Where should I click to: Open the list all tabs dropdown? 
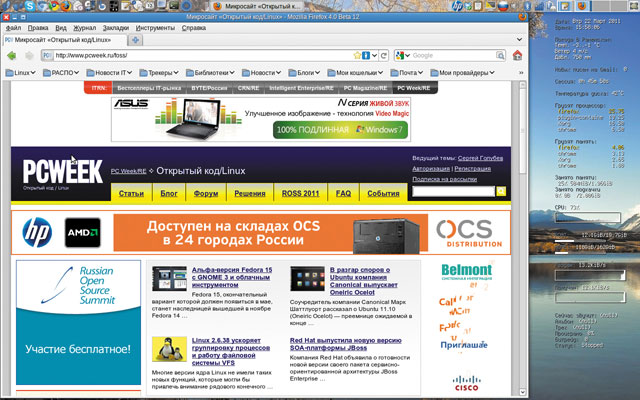(x=519, y=40)
